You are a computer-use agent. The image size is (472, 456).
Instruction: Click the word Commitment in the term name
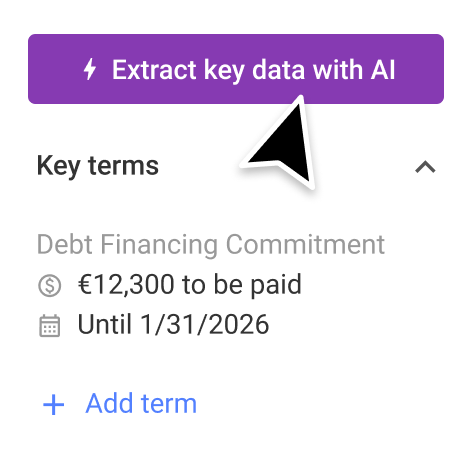(306, 245)
